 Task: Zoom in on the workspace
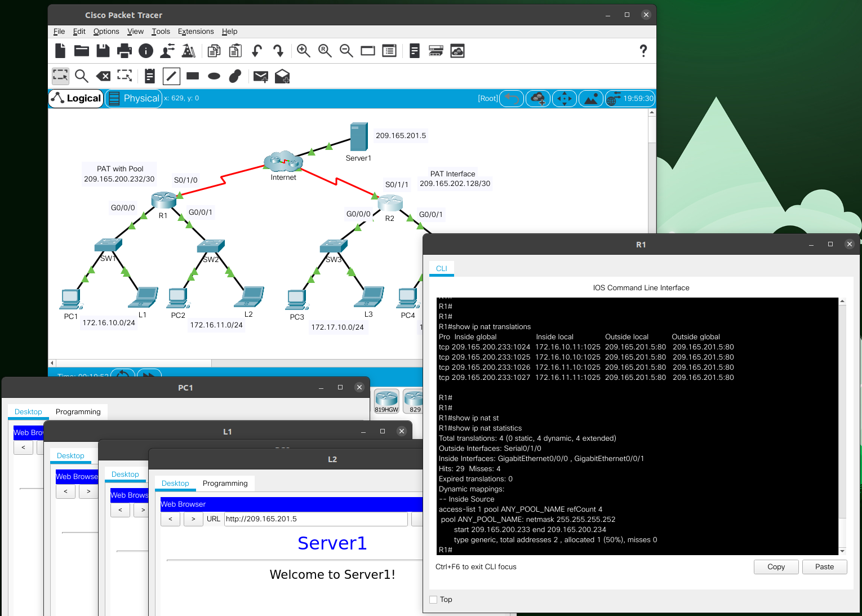pyautogui.click(x=304, y=51)
